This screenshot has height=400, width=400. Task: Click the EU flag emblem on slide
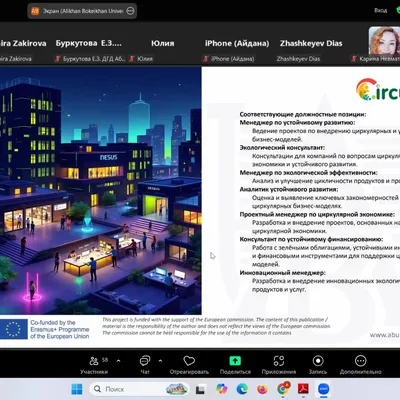click(14, 329)
